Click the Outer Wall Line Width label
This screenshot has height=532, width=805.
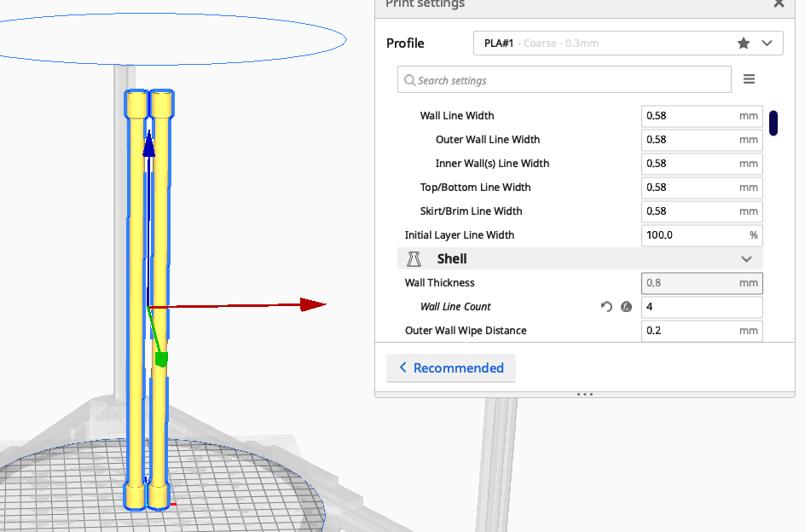[488, 140]
